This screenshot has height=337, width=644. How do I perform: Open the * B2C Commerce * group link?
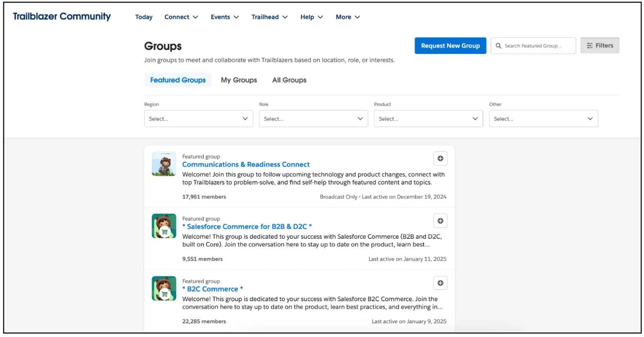coord(213,289)
